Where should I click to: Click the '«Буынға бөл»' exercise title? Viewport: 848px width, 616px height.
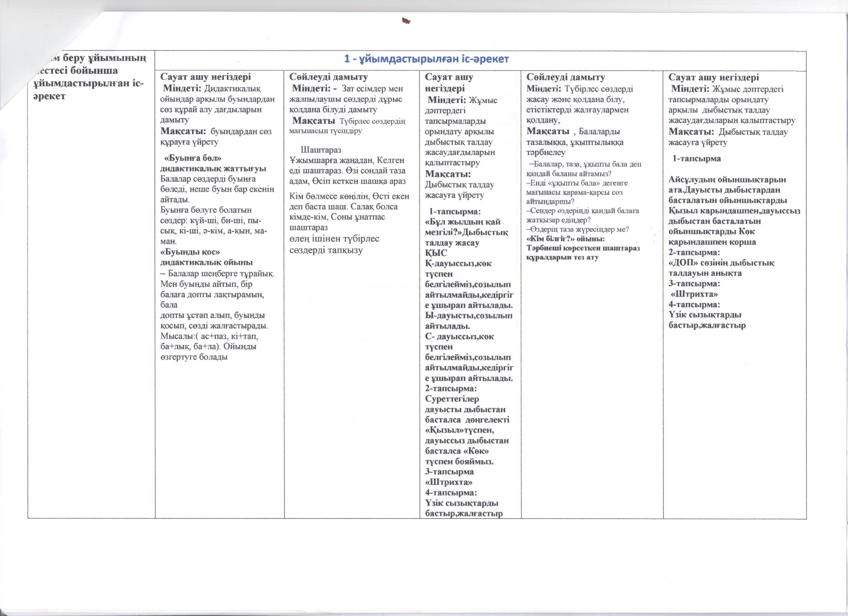[x=193, y=158]
